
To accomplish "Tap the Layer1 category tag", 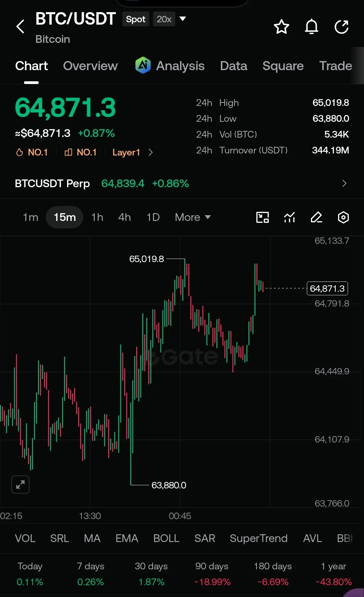I will pyautogui.click(x=126, y=152).
